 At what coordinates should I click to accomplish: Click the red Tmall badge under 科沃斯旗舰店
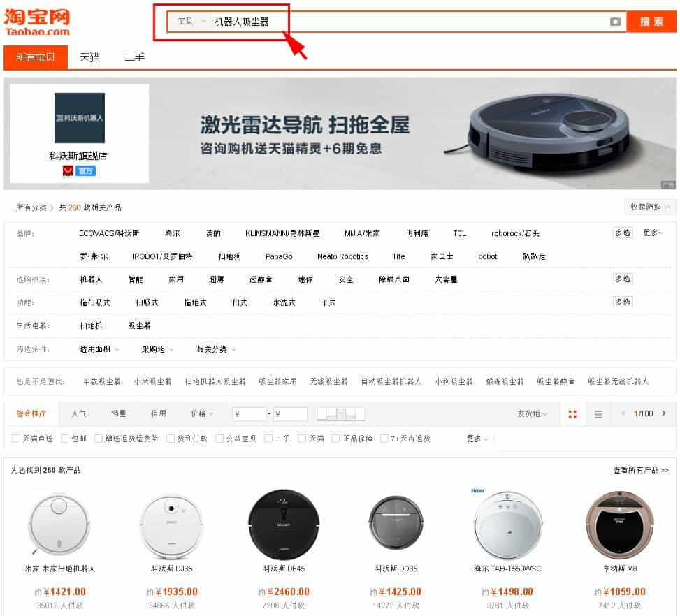(x=68, y=171)
